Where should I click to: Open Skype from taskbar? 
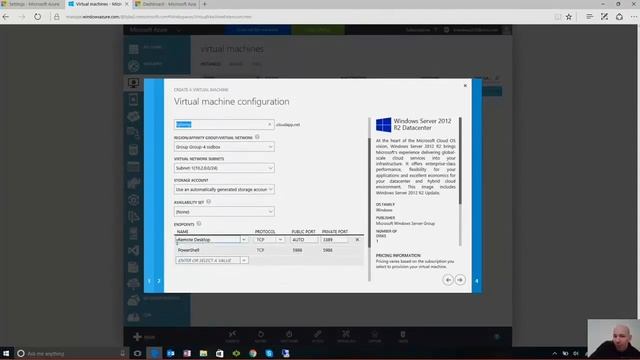pos(269,353)
